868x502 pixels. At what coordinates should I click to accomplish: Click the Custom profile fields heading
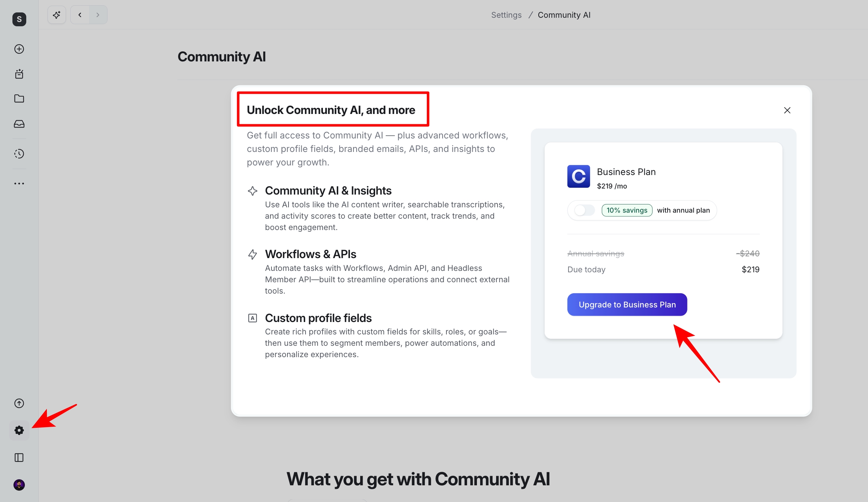pyautogui.click(x=318, y=318)
